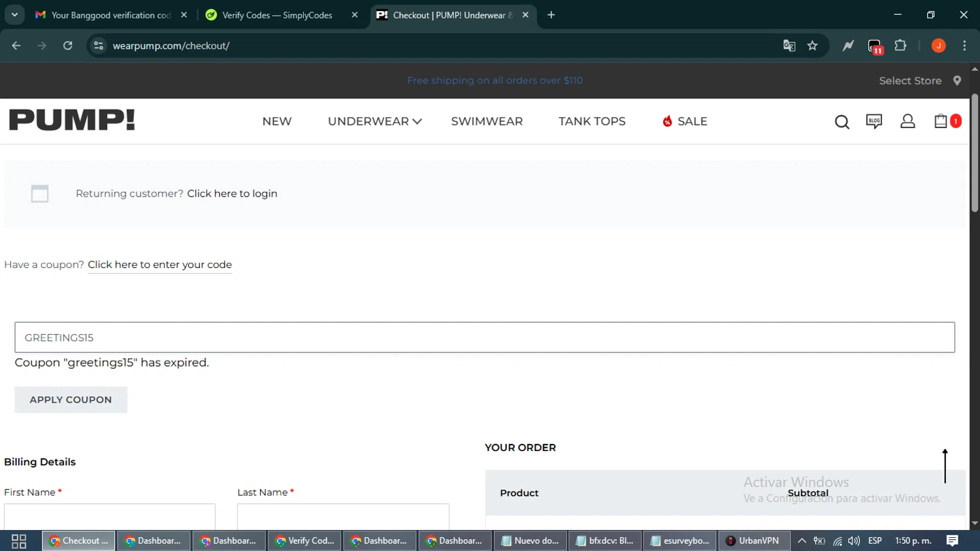
Task: Click the free shipping over $110 banner
Action: click(495, 80)
